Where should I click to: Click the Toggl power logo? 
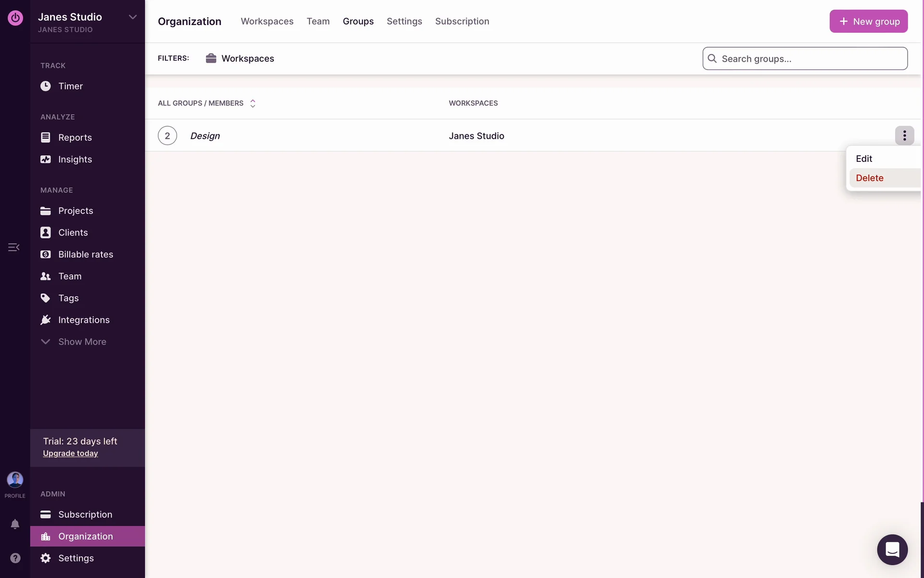pos(15,18)
